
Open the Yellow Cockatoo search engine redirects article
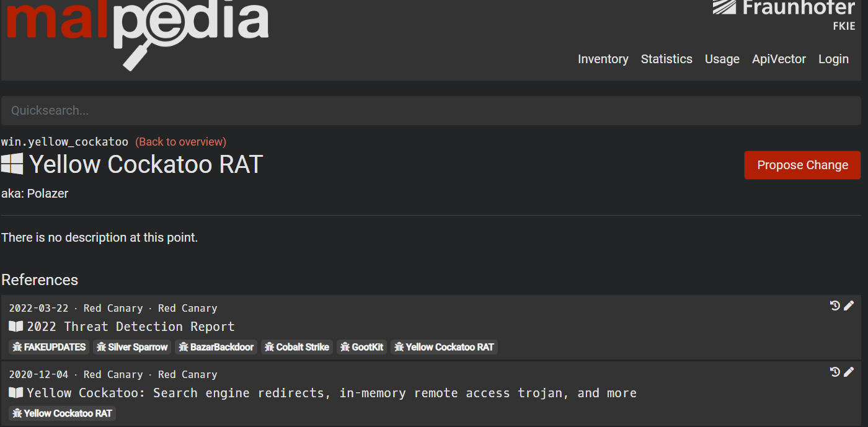(x=332, y=393)
